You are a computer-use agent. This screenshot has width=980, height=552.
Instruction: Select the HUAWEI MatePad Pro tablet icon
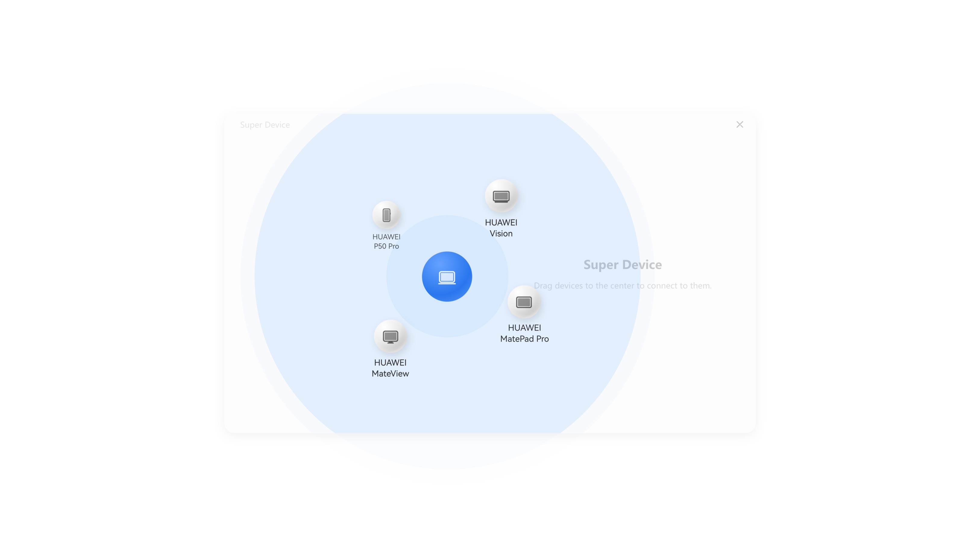pyautogui.click(x=524, y=302)
